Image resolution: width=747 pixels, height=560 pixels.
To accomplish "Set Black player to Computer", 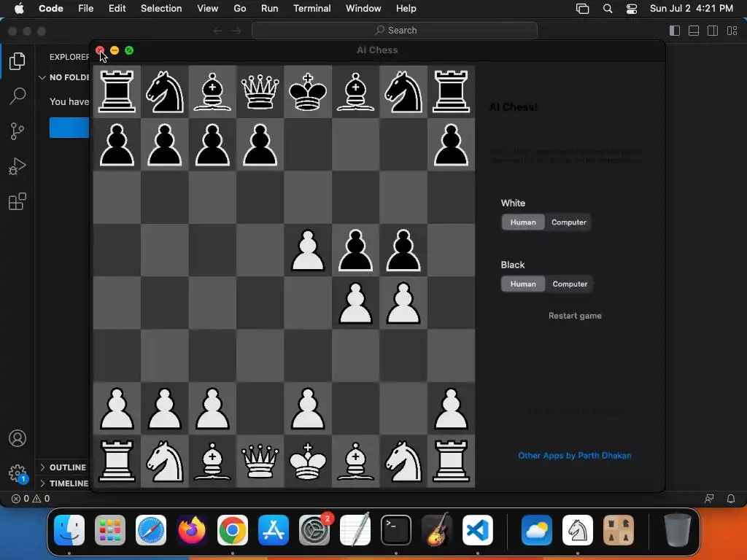I will [x=570, y=284].
